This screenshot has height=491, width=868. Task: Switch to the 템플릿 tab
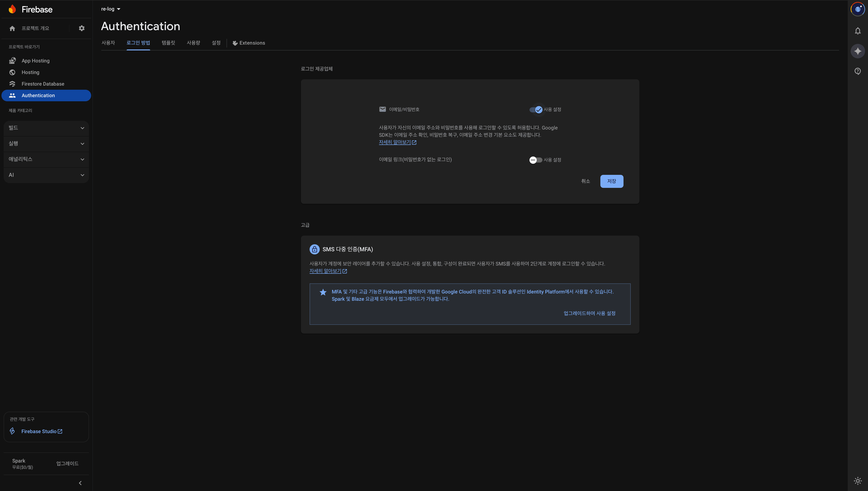pyautogui.click(x=168, y=43)
